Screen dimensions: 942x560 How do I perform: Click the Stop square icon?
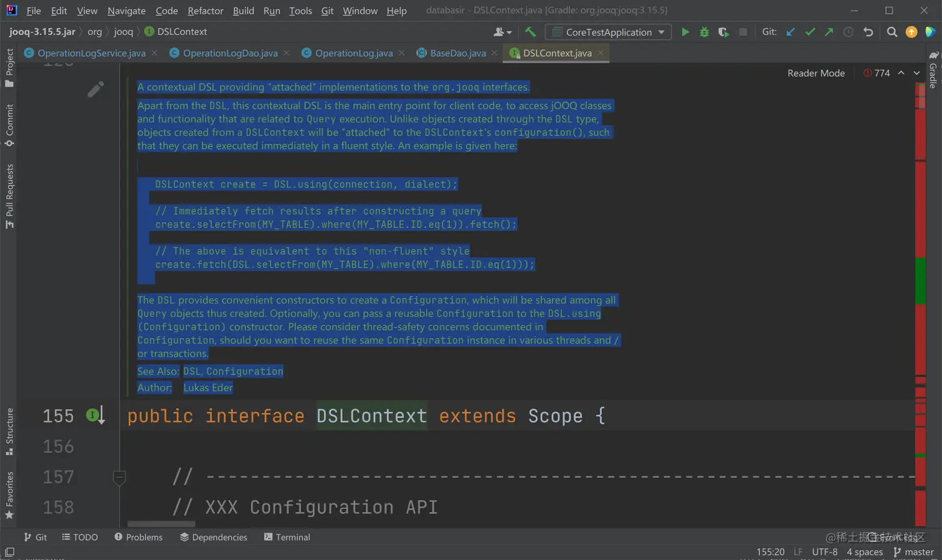coord(743,32)
